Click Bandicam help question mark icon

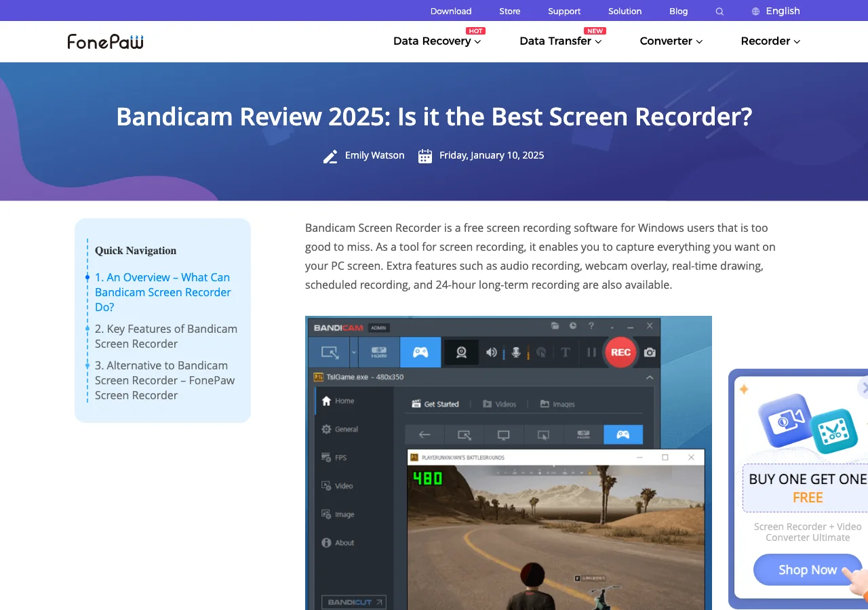(x=591, y=326)
